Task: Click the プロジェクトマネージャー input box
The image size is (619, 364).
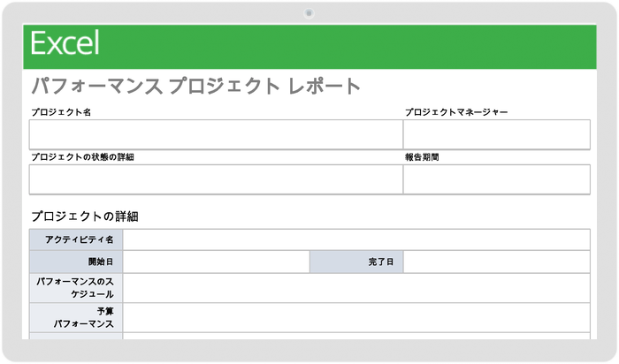Action: pos(497,134)
